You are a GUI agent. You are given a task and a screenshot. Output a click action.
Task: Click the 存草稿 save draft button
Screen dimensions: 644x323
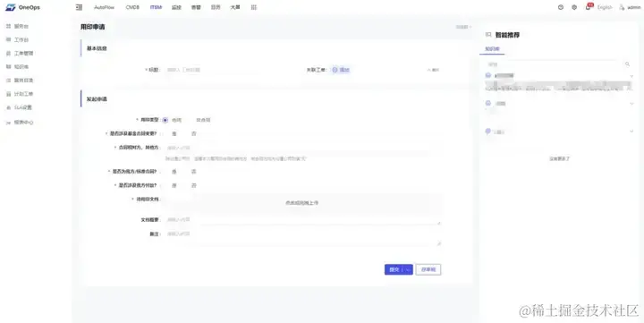click(x=428, y=269)
